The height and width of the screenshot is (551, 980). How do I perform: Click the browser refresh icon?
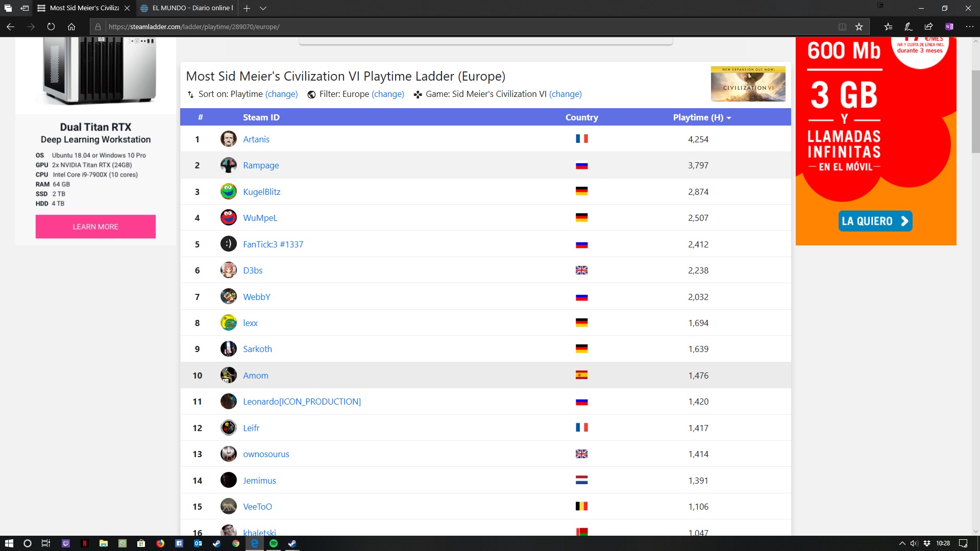click(51, 27)
